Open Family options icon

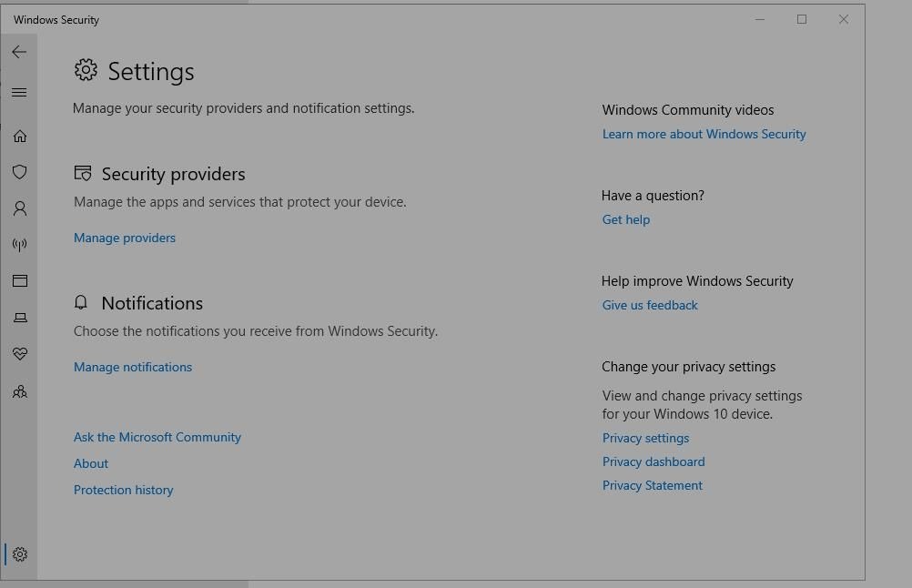point(20,391)
